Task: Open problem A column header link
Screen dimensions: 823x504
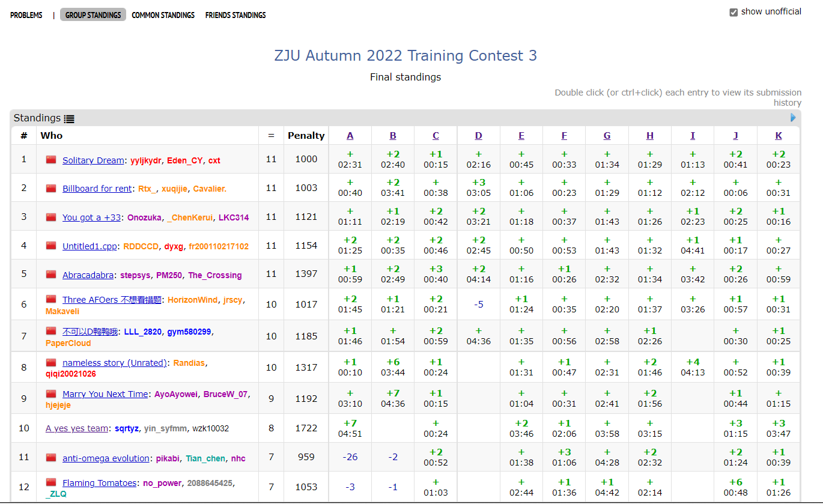Action: pyautogui.click(x=350, y=136)
